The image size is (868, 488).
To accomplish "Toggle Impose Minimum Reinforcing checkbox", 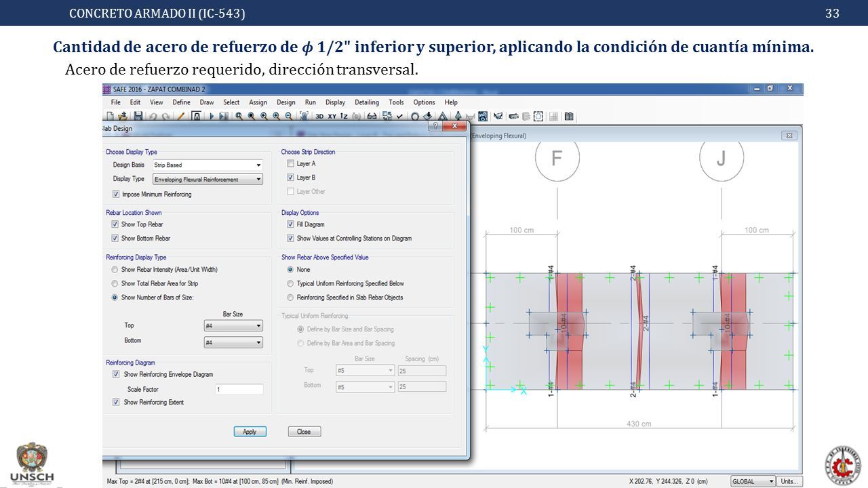I will 116,195.
